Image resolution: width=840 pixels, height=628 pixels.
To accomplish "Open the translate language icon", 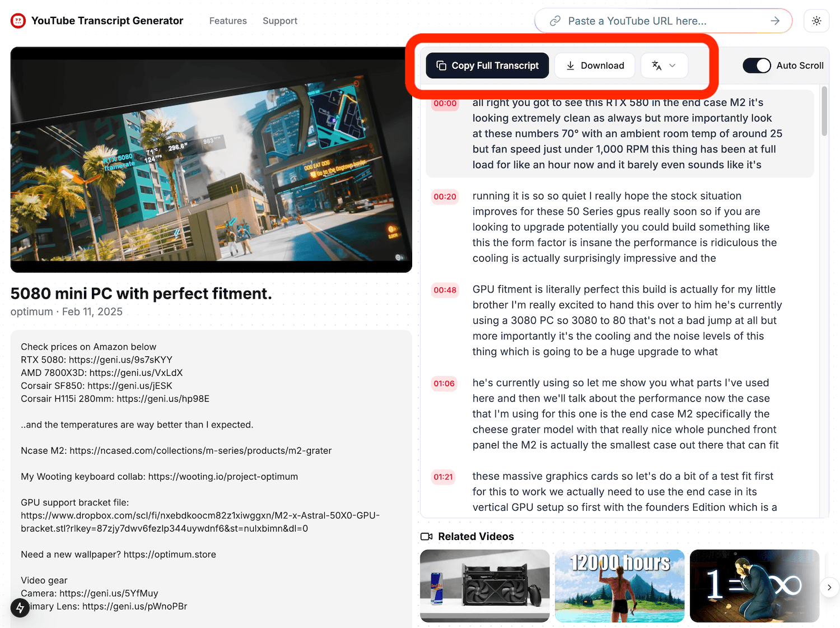I will [656, 66].
